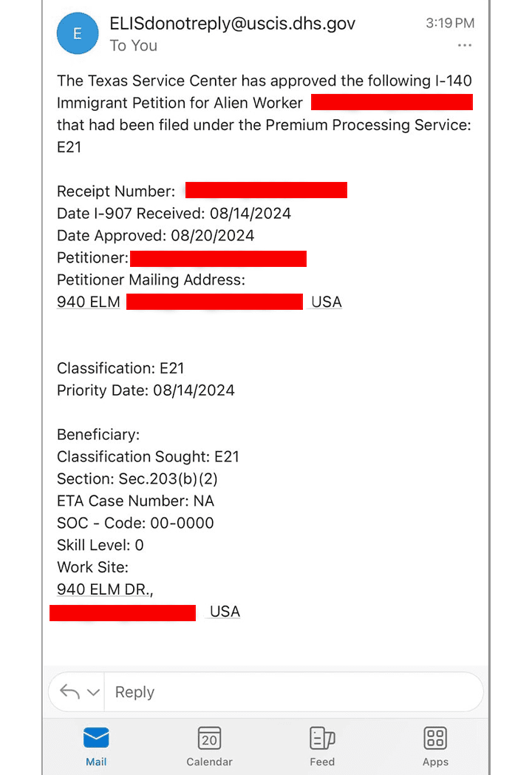Image resolution: width=532 pixels, height=775 pixels.
Task: Switch to the Calendar tab
Action: click(209, 747)
